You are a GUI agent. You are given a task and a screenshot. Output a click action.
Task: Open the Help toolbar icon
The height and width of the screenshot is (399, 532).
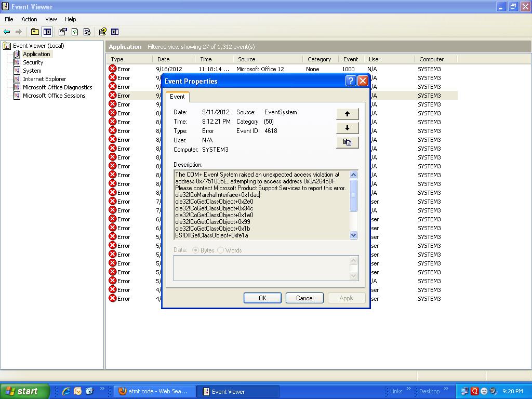click(102, 32)
